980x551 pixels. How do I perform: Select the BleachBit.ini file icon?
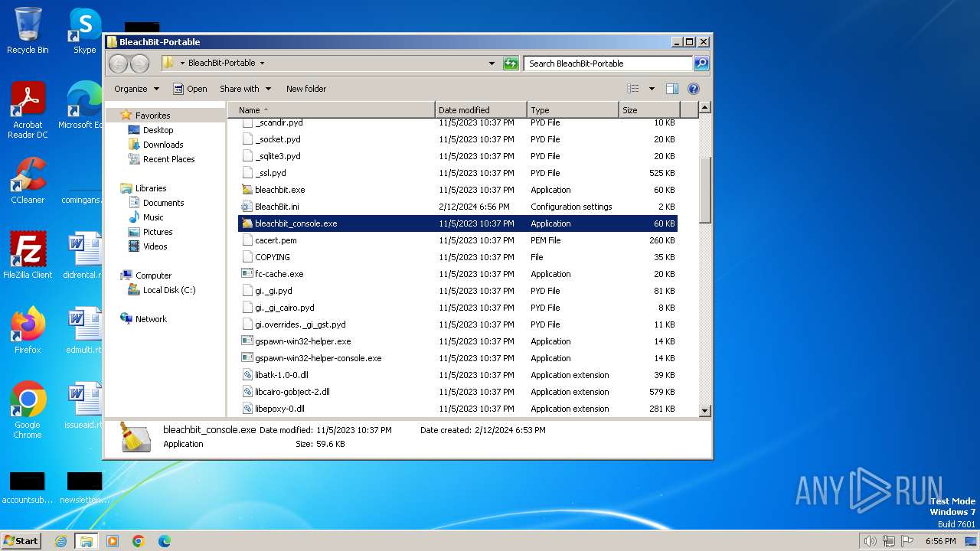247,207
